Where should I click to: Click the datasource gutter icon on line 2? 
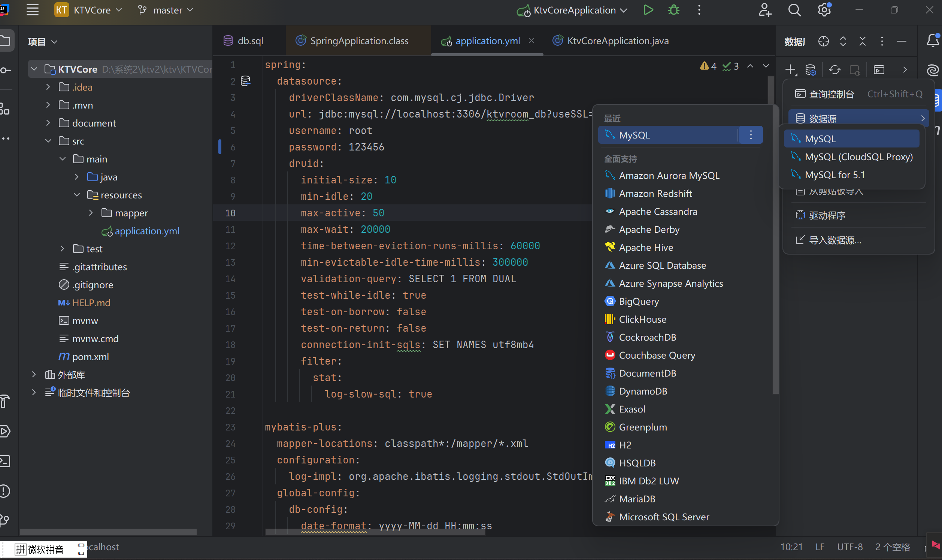pos(245,81)
